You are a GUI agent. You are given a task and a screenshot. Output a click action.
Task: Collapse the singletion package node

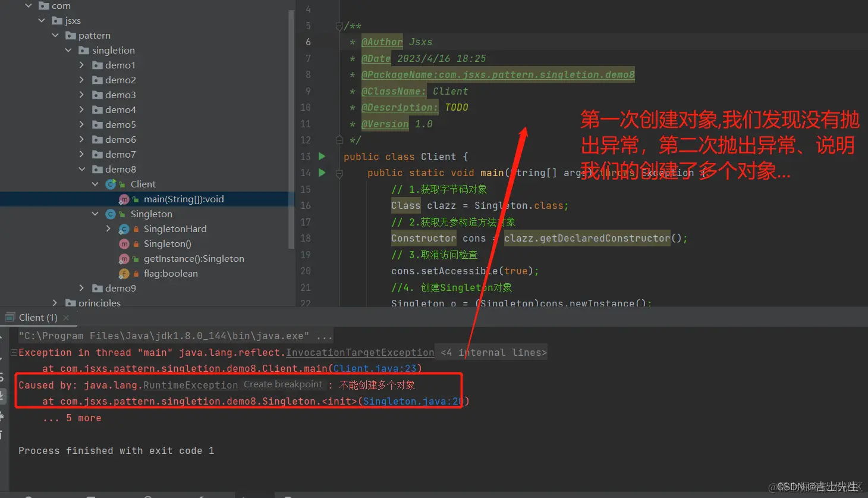68,50
